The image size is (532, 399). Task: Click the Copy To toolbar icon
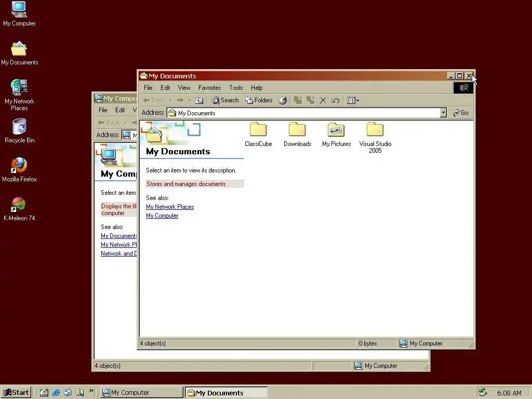click(310, 100)
